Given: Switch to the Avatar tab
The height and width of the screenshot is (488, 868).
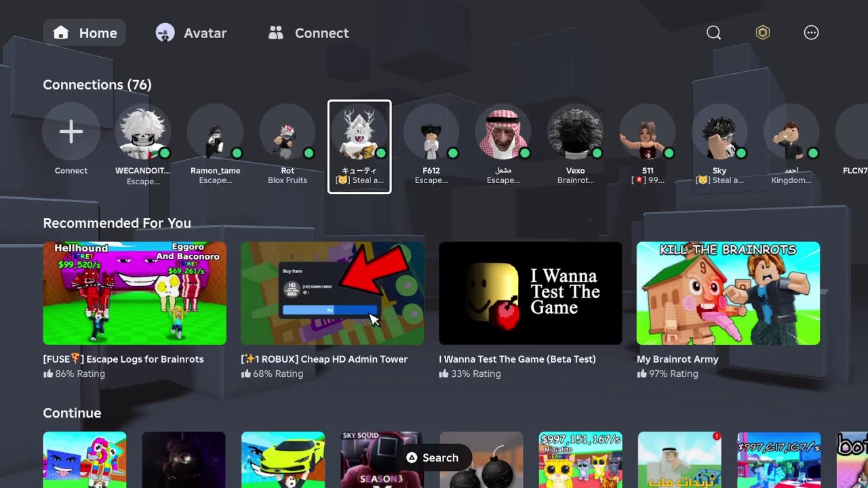Looking at the screenshot, I should pos(191,33).
